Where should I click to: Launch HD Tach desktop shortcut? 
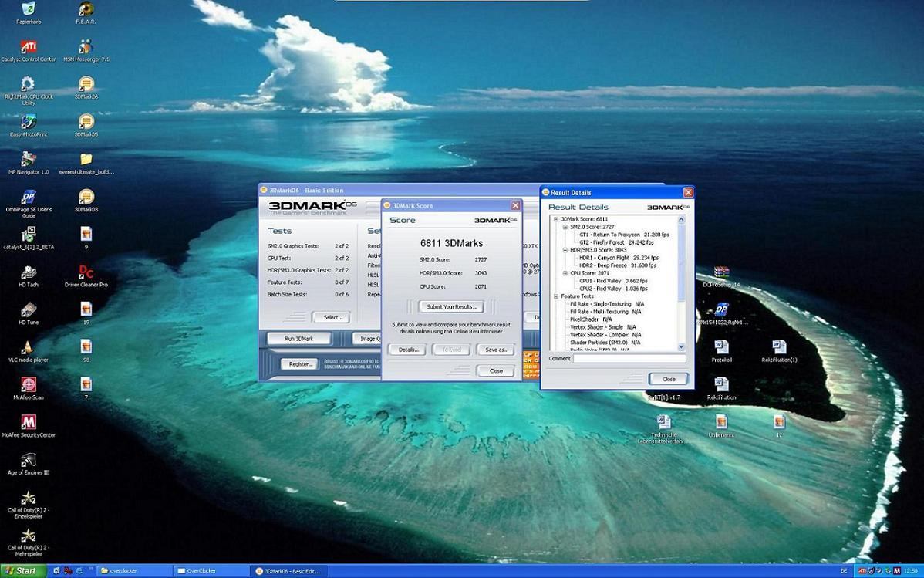point(29,276)
